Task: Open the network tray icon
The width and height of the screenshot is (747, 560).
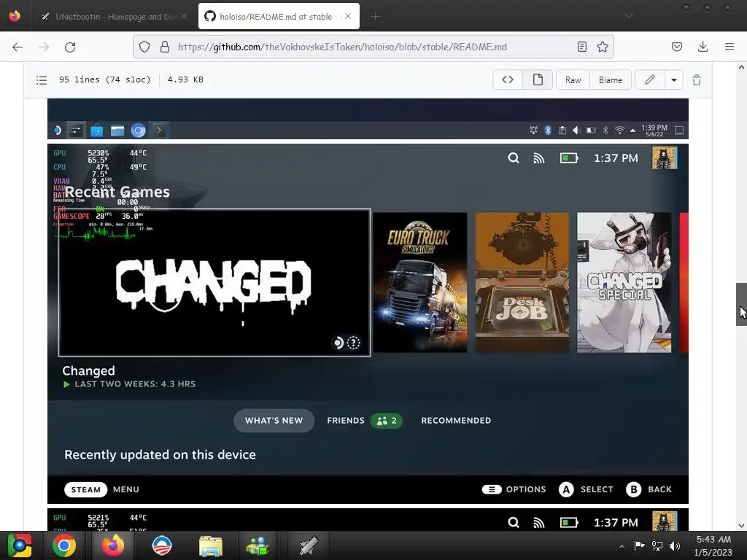Action: point(657,545)
